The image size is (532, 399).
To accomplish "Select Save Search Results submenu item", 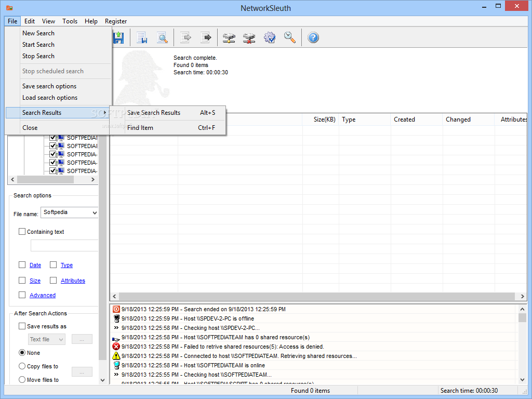I will (168, 113).
